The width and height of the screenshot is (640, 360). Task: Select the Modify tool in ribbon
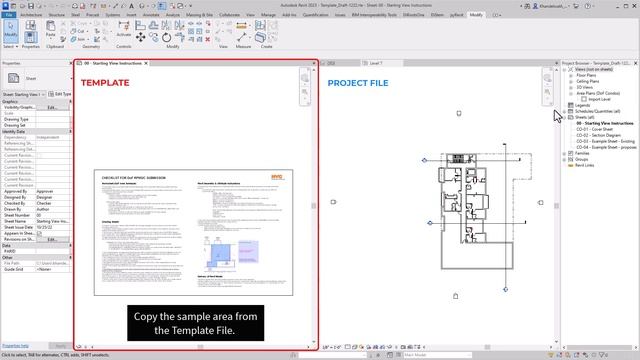pyautogui.click(x=11, y=31)
